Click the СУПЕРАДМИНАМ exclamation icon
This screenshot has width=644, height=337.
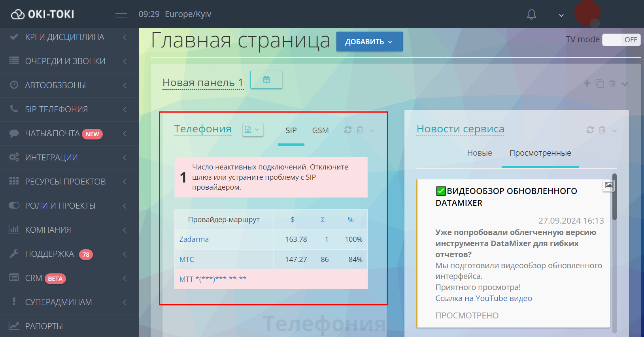14,301
